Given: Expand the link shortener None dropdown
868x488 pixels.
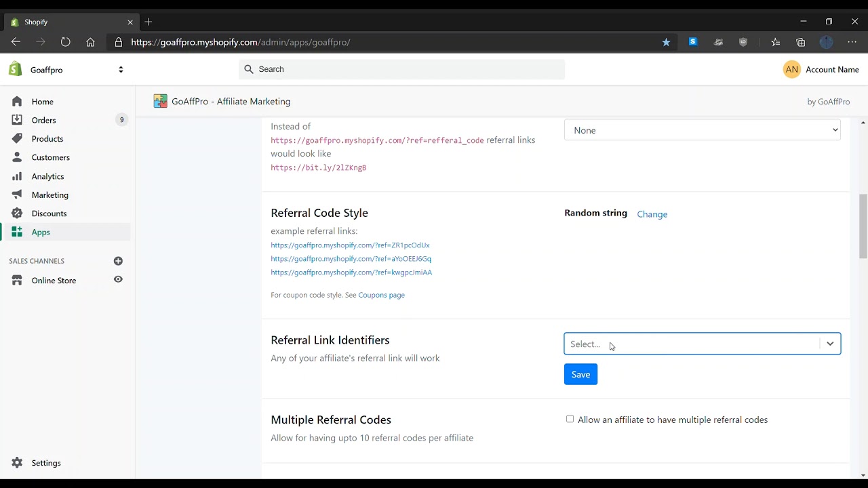Looking at the screenshot, I should tap(702, 130).
